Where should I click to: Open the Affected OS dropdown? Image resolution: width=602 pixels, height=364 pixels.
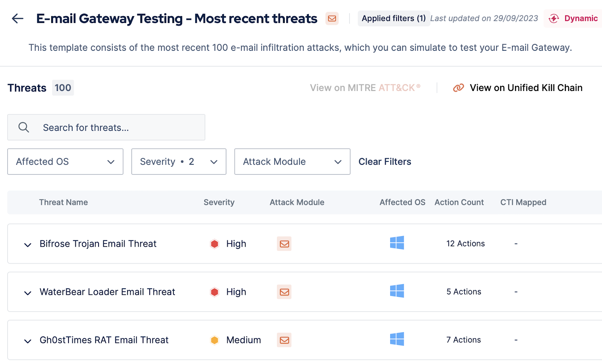coord(65,162)
